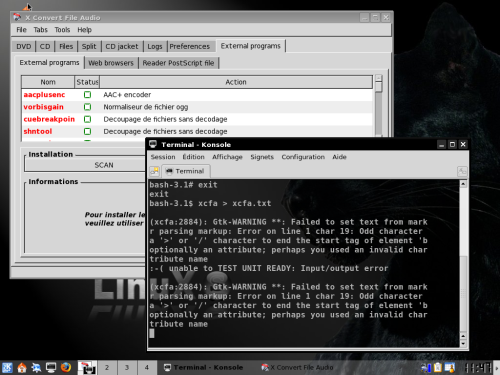Viewport: 500px width, 375px height.
Task: Select the vorbisgain program name
Action: (43, 107)
